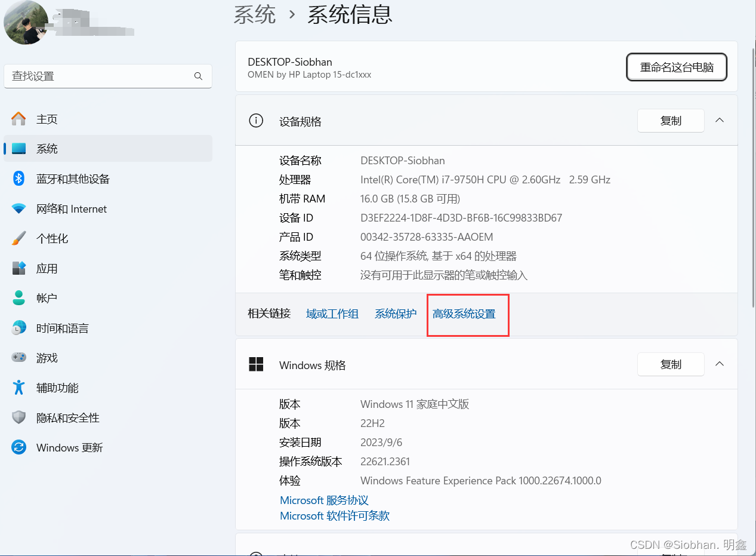Click the Home house icon in sidebar

(x=19, y=119)
